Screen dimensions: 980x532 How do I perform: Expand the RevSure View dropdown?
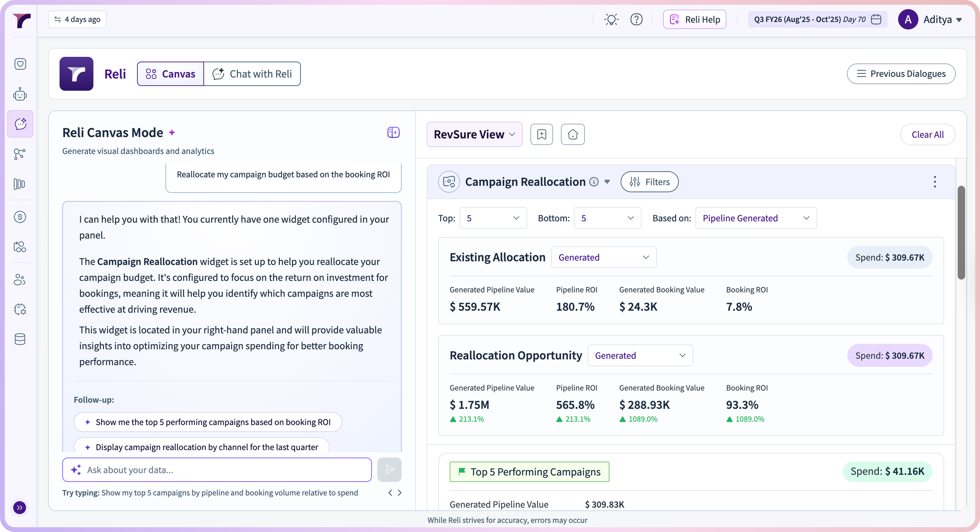[474, 134]
